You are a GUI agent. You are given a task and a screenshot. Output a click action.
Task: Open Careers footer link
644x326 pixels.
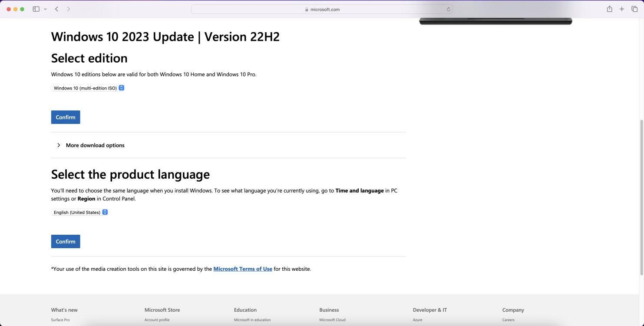click(x=508, y=320)
